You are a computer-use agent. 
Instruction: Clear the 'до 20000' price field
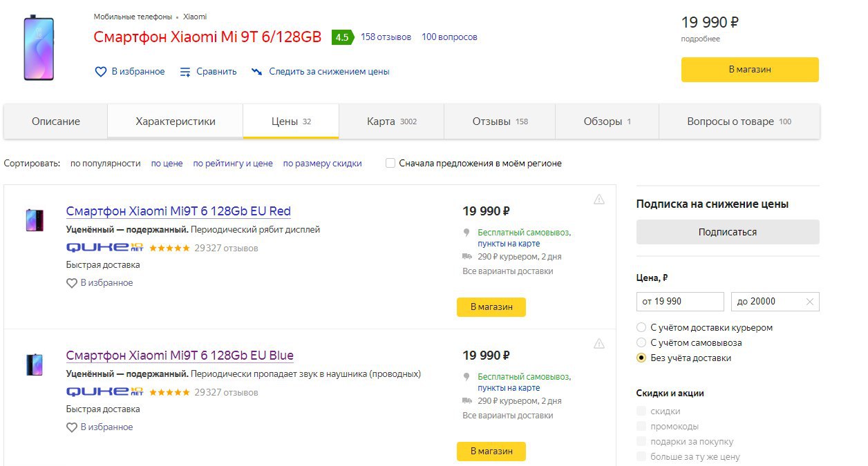[810, 302]
